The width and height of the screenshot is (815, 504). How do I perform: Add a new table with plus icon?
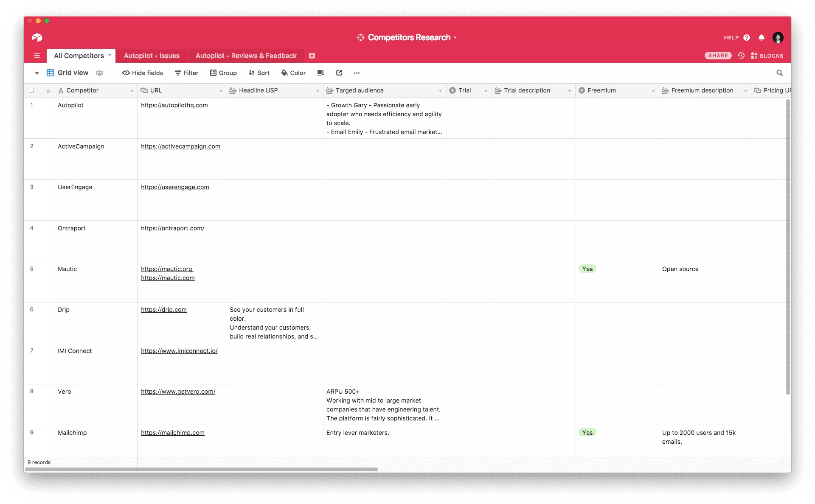(312, 56)
